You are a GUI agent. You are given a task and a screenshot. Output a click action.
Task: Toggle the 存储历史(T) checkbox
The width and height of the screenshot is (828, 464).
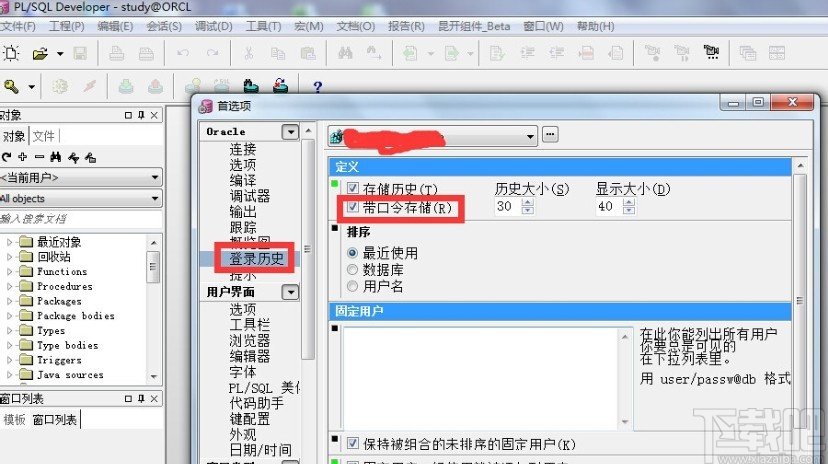352,188
